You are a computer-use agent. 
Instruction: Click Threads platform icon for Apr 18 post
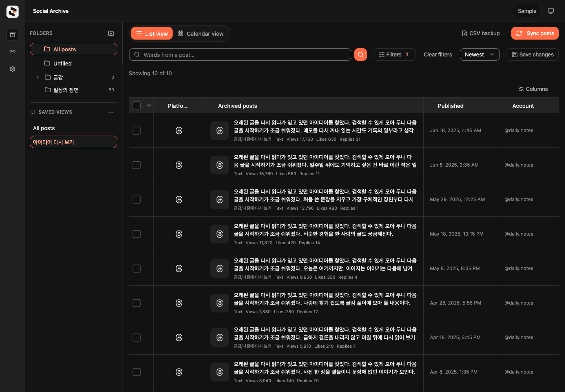(x=179, y=338)
